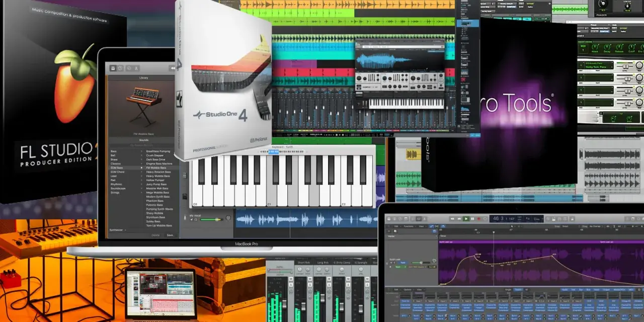Image resolution: width=644 pixels, height=322 pixels.
Task: Choose the FM Wobble Bass patch
Action: (x=157, y=168)
